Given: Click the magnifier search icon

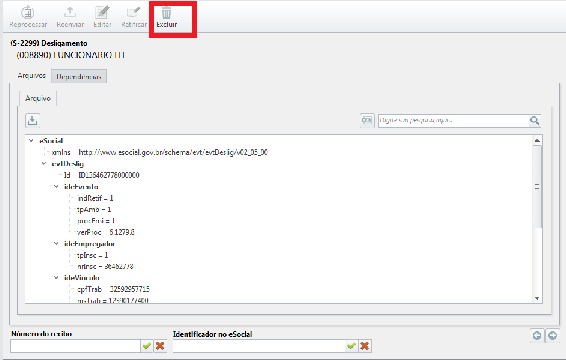Looking at the screenshot, I should 535,120.
